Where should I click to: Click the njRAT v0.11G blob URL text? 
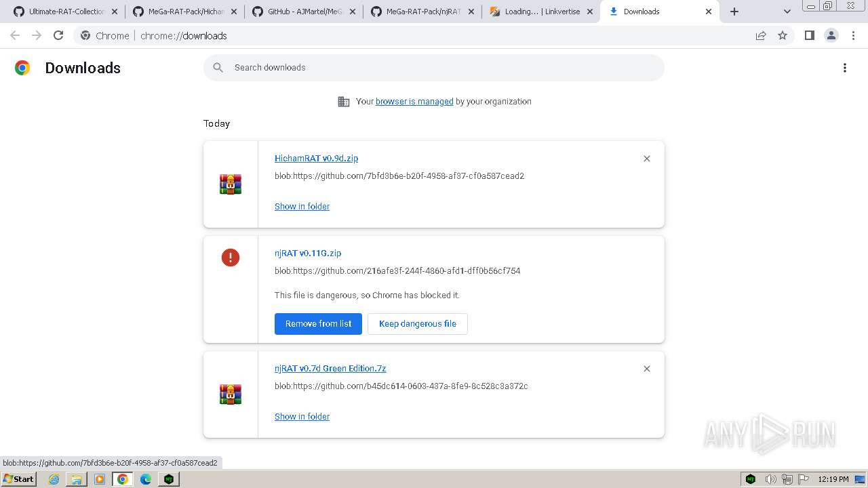pyautogui.click(x=397, y=271)
